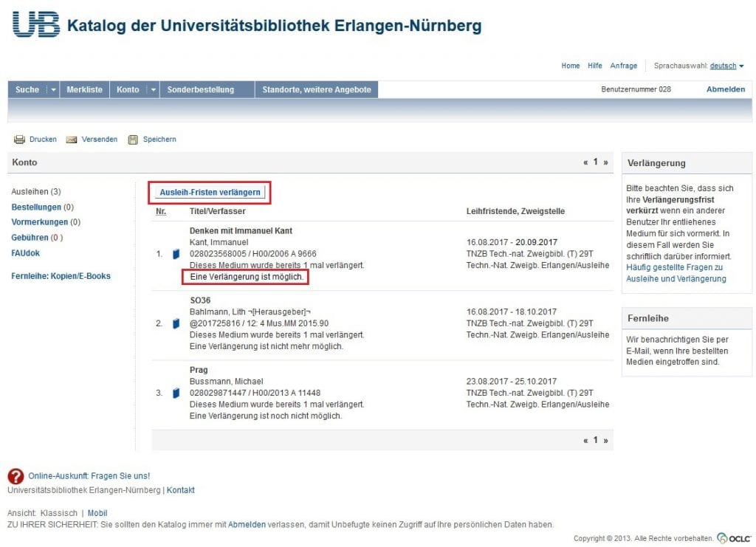The height and width of the screenshot is (547, 756).
Task: Open the Vormerkungen section in the sidebar
Action: click(41, 221)
